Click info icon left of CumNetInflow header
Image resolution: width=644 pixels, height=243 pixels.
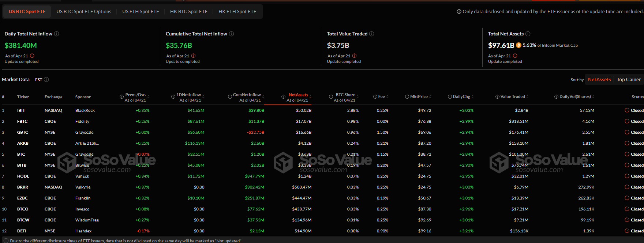(230, 97)
